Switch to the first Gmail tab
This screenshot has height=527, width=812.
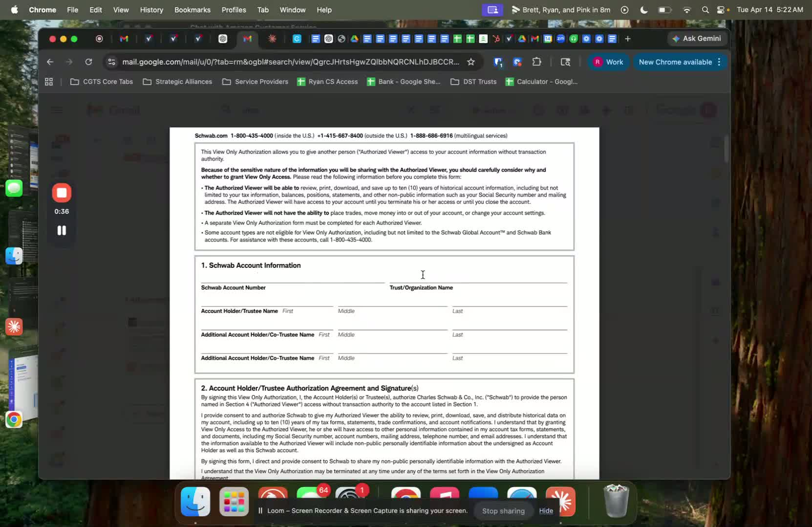coord(124,39)
